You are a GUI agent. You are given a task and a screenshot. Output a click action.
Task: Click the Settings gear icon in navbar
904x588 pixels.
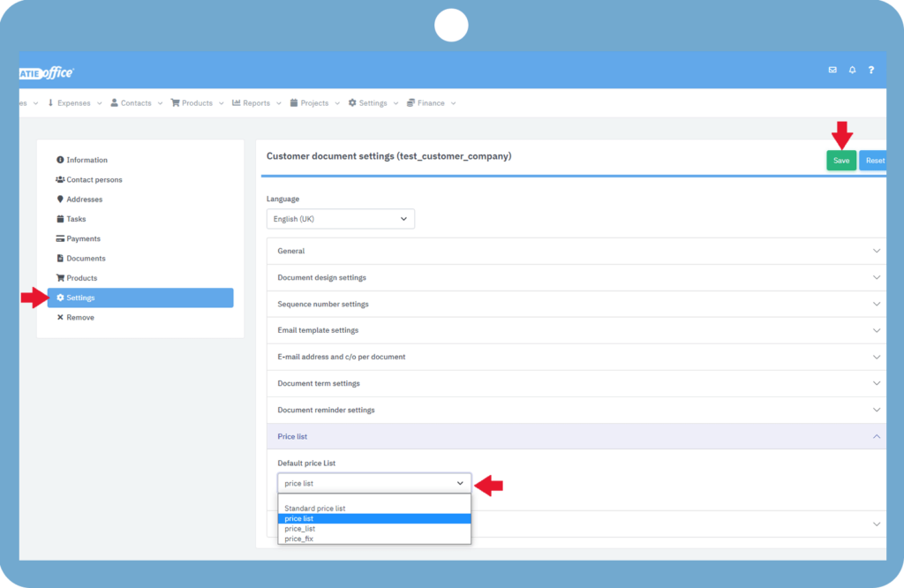(352, 102)
